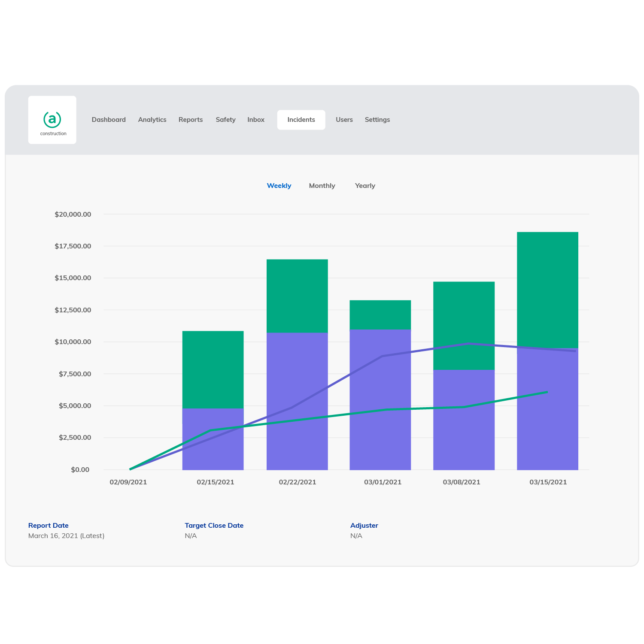Click the 03/08/2021 purple bar segment

(464, 420)
